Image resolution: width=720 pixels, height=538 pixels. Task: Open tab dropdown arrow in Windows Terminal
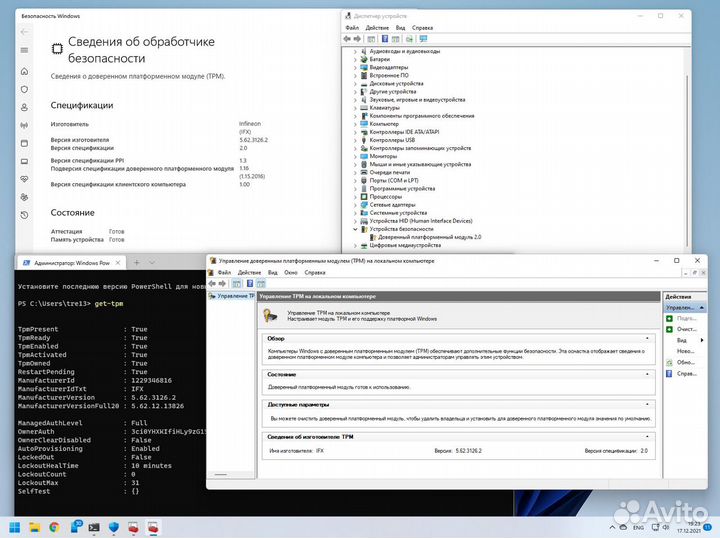click(x=152, y=263)
